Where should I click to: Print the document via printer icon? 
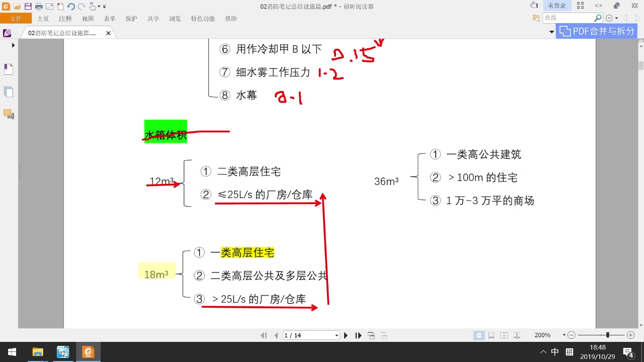[x=39, y=7]
